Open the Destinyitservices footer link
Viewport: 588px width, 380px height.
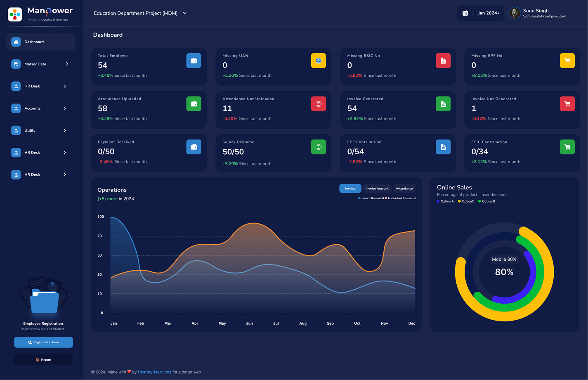click(x=154, y=372)
